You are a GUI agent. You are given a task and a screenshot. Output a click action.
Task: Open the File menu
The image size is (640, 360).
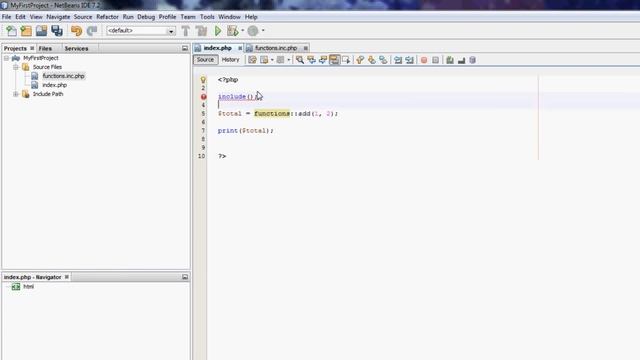click(x=7, y=17)
